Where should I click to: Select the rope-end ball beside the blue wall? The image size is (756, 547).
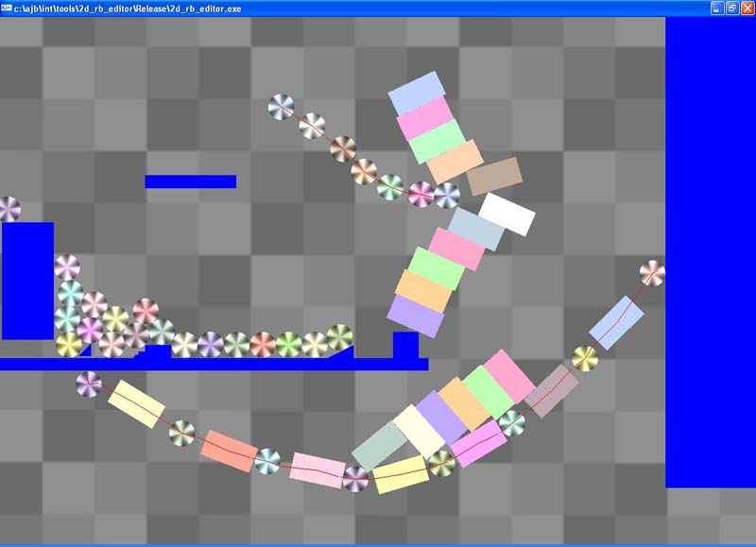[x=652, y=273]
